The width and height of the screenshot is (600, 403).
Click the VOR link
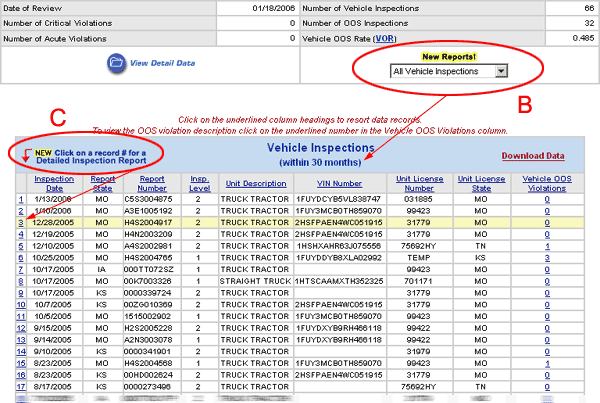(385, 39)
